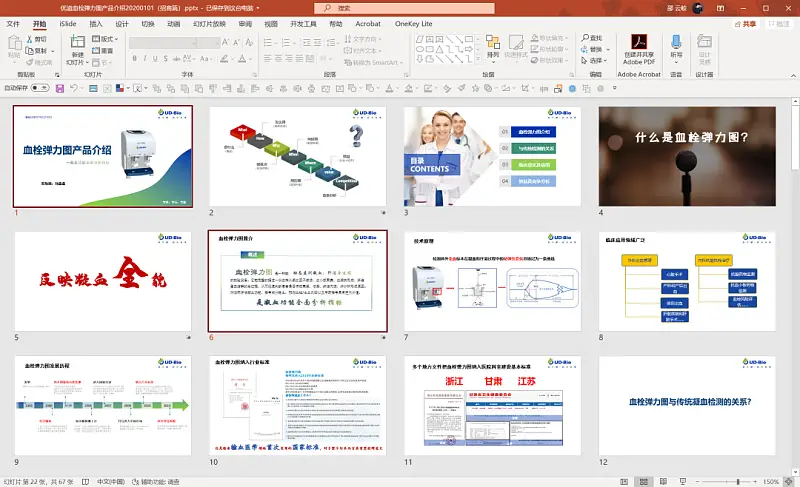Click the spell check book icon in status bar

(x=85, y=481)
